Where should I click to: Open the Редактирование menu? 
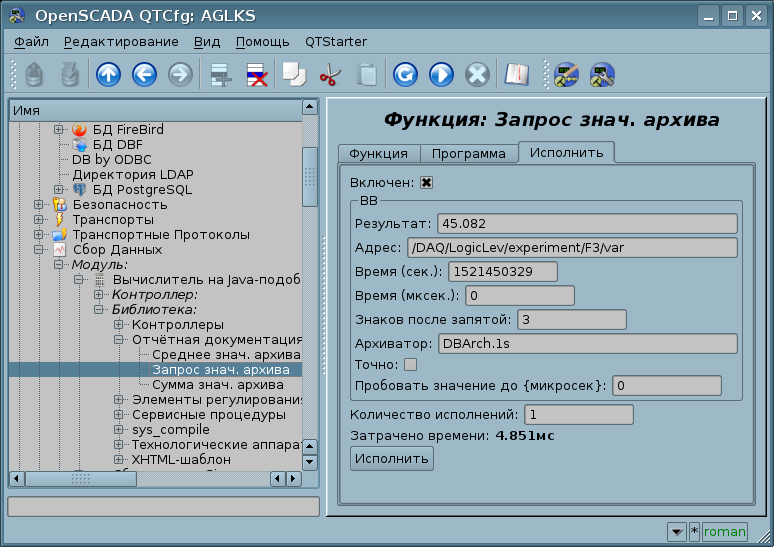click(121, 41)
